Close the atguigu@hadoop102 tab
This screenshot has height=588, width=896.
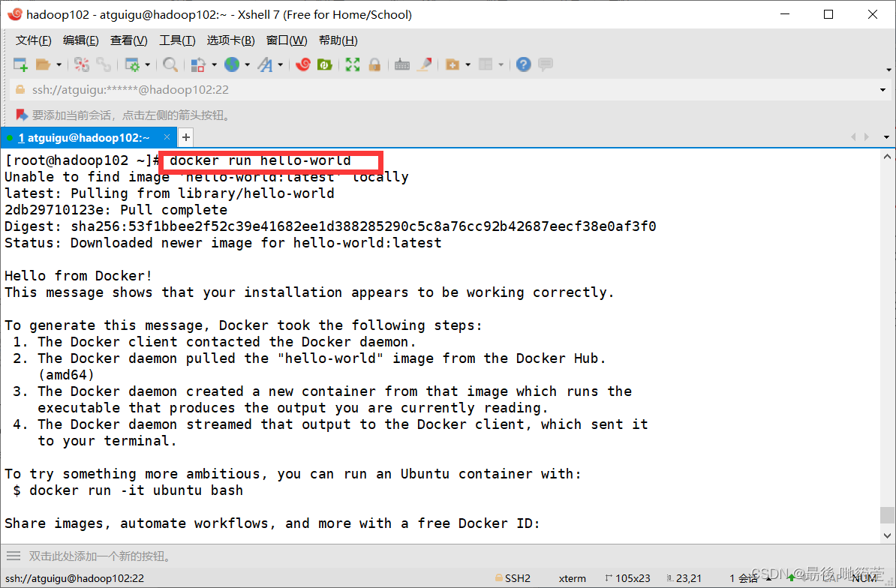[167, 137]
